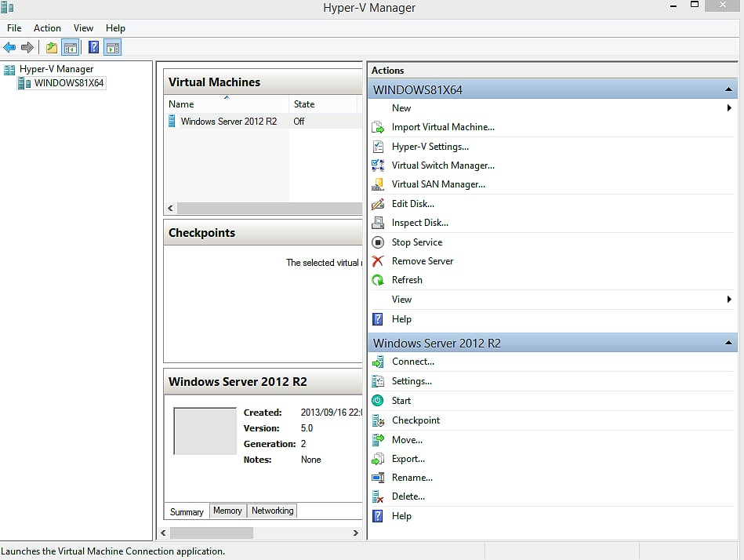The height and width of the screenshot is (560, 744).
Task: Click the Hyper-V Settings icon
Action: tap(378, 147)
